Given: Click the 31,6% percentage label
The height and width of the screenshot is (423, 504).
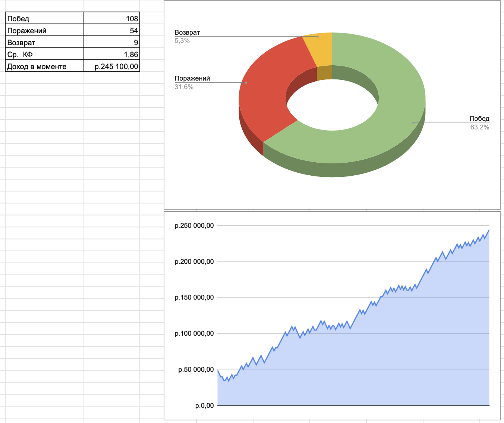Looking at the screenshot, I should click(x=184, y=87).
